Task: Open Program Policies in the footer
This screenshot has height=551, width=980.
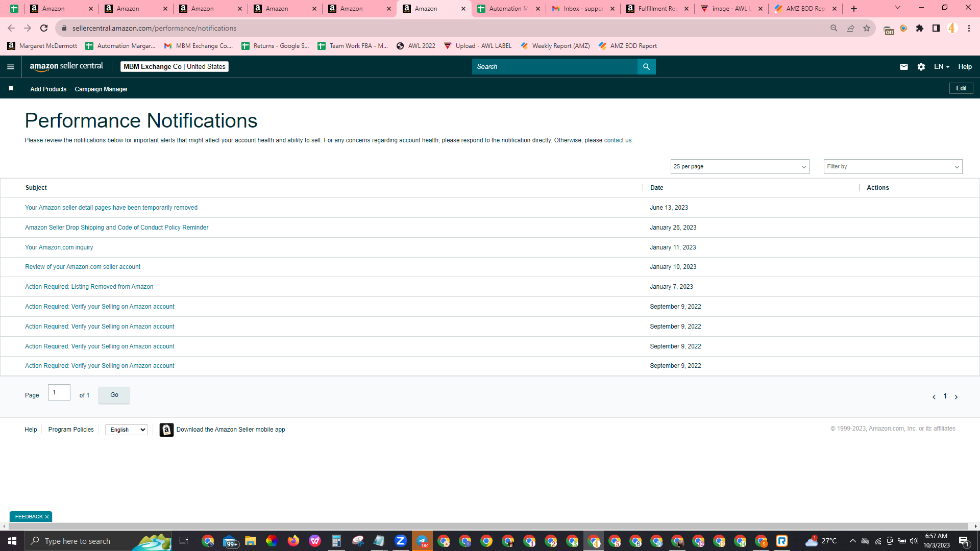Action: coord(71,430)
